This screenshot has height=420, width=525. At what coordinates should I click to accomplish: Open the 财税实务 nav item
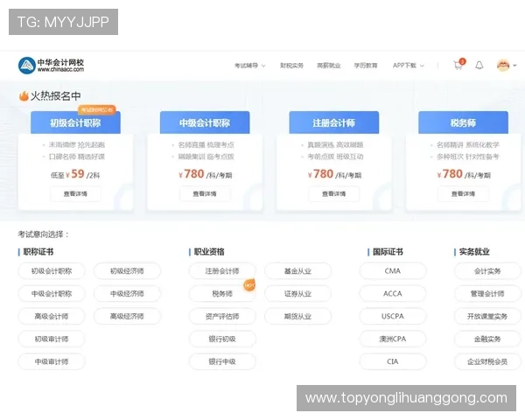tap(291, 66)
